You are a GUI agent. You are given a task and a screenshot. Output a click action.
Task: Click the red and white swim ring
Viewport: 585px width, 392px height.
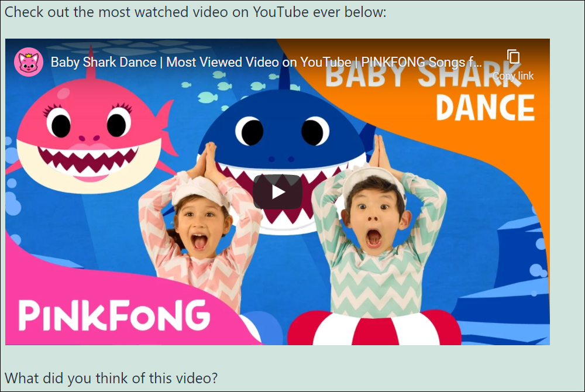(374, 328)
